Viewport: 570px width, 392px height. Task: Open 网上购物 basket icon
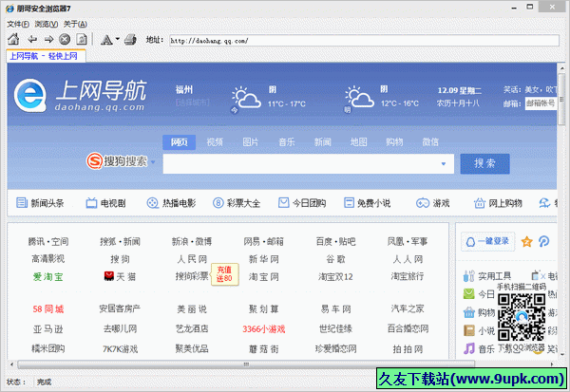click(479, 203)
